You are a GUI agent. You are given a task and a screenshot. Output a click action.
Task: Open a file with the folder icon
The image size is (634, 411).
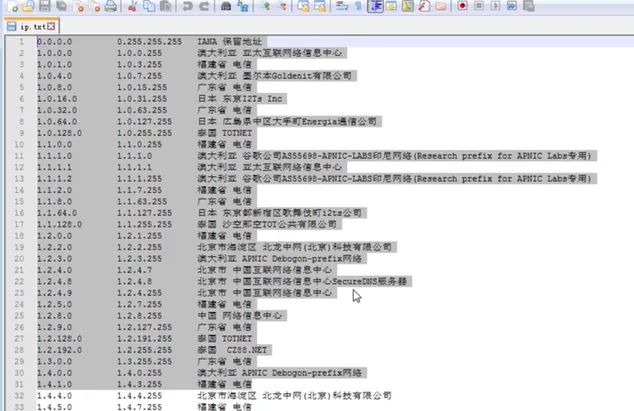click(28, 6)
